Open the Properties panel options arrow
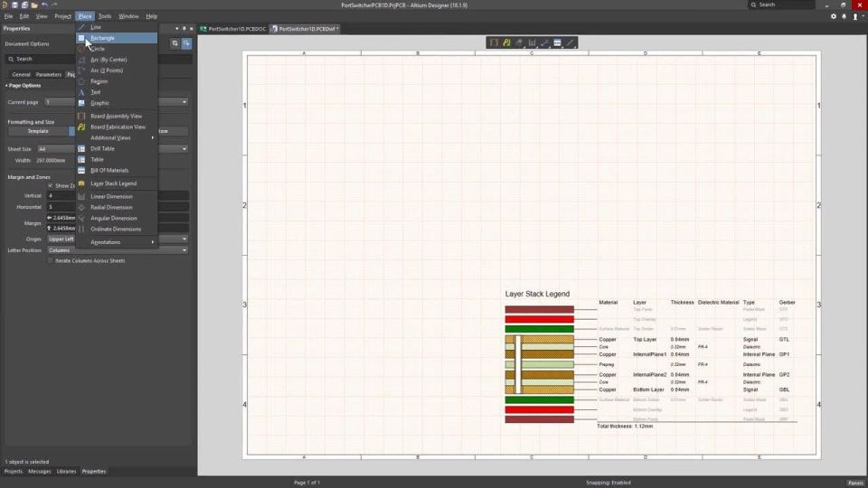Image resolution: width=868 pixels, height=488 pixels. pos(177,28)
